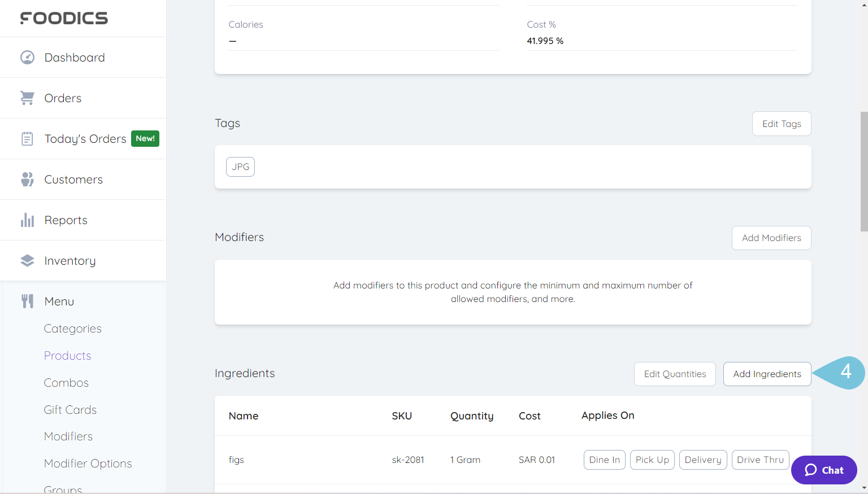Viewport: 868px width, 494px height.
Task: Click the Dashboard gauge icon
Action: point(27,58)
